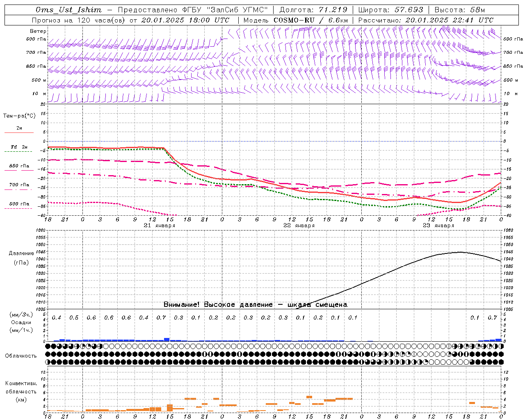This screenshot has width=525, height=420.
Task: Select the Высота: 58м header entry
Action: pos(459,10)
